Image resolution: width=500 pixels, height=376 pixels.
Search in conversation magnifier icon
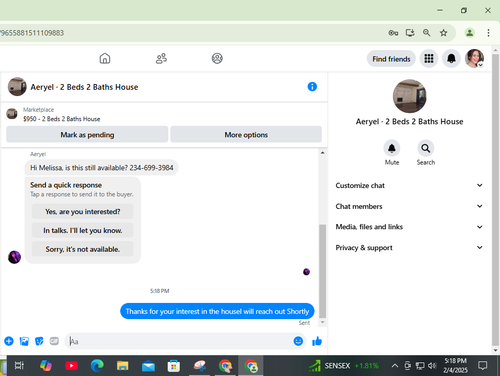[x=426, y=148]
